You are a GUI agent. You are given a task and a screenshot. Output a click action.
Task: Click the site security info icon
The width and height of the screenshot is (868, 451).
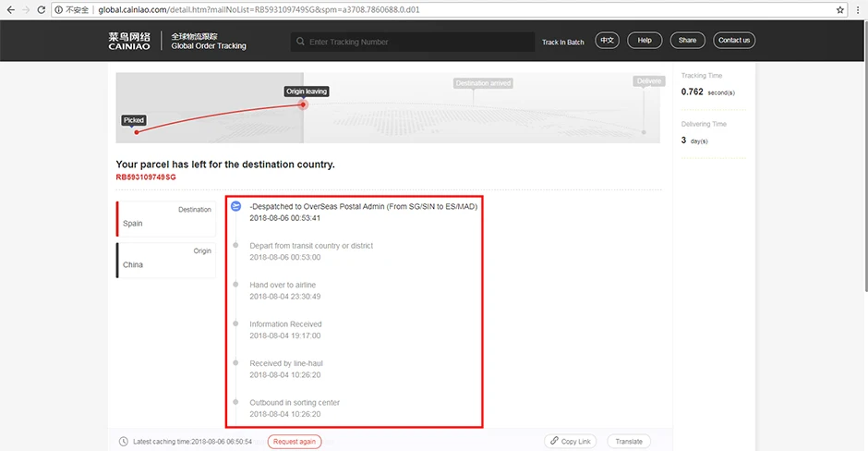click(x=59, y=9)
